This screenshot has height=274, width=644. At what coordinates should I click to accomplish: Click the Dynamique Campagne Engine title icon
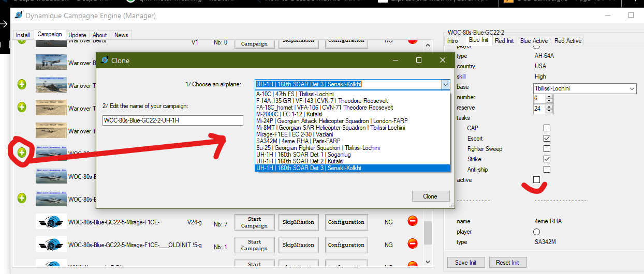(18, 16)
